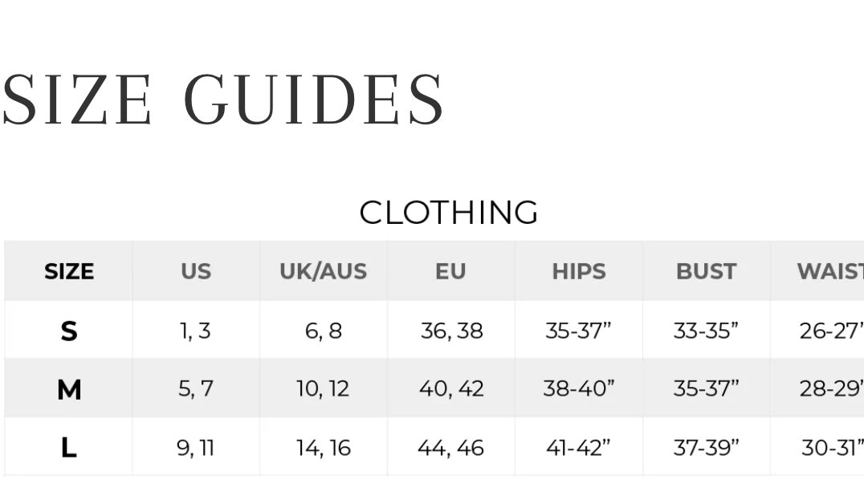The height and width of the screenshot is (504, 864).
Task: Select the L size row label
Action: tap(69, 448)
